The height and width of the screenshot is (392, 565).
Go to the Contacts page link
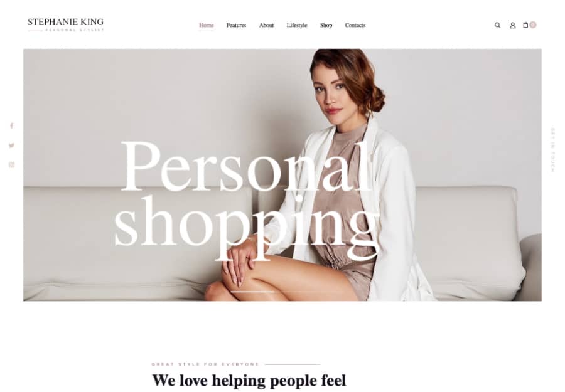[355, 25]
